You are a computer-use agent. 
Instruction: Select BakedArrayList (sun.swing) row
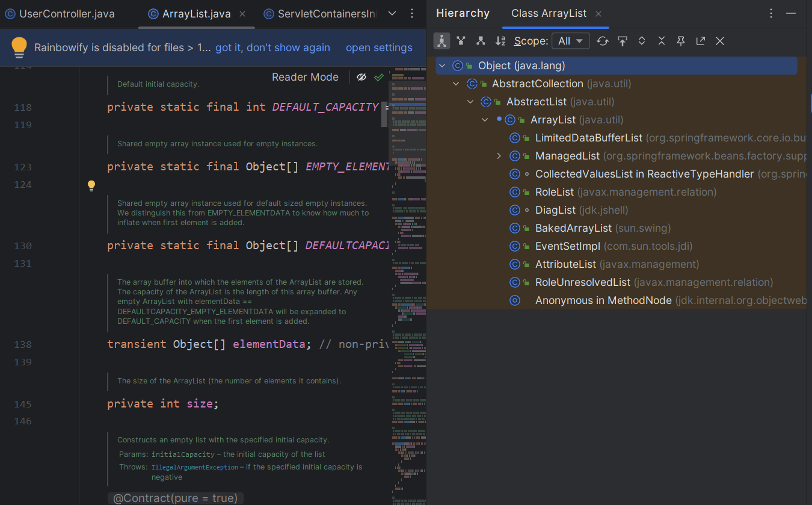pos(617,228)
